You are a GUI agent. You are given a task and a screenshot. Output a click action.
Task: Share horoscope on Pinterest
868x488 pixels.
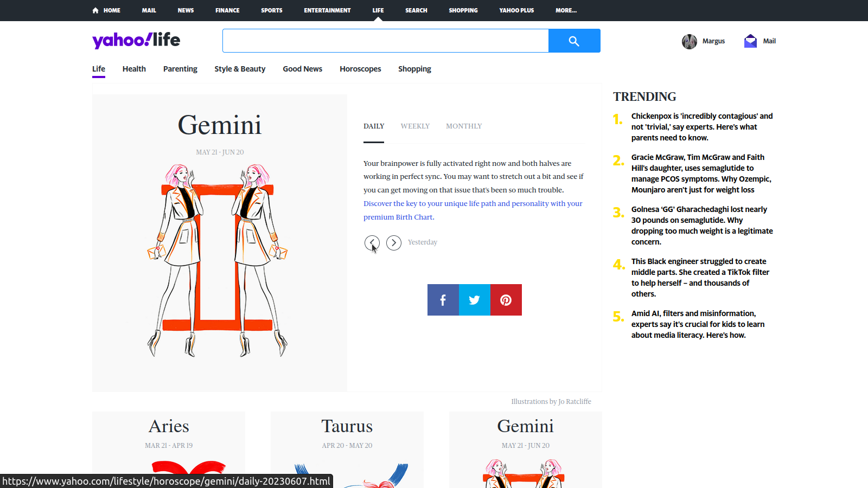coord(506,300)
